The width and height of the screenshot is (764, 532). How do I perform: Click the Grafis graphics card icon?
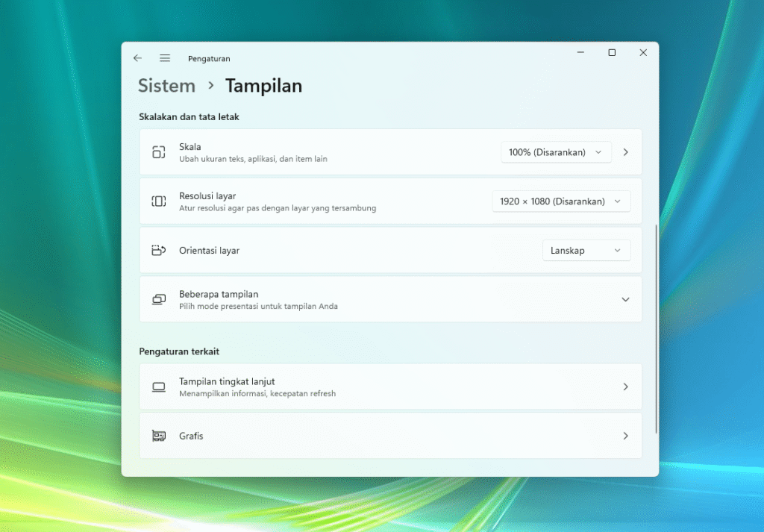(158, 436)
